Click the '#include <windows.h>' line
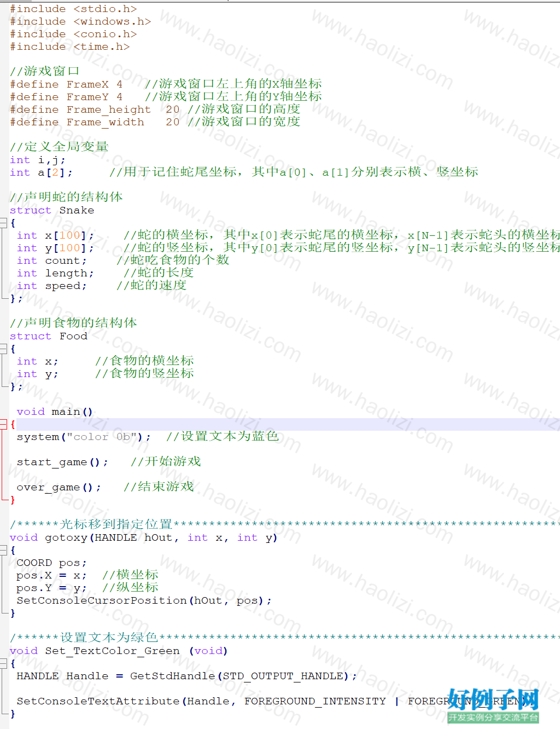 (80, 21)
